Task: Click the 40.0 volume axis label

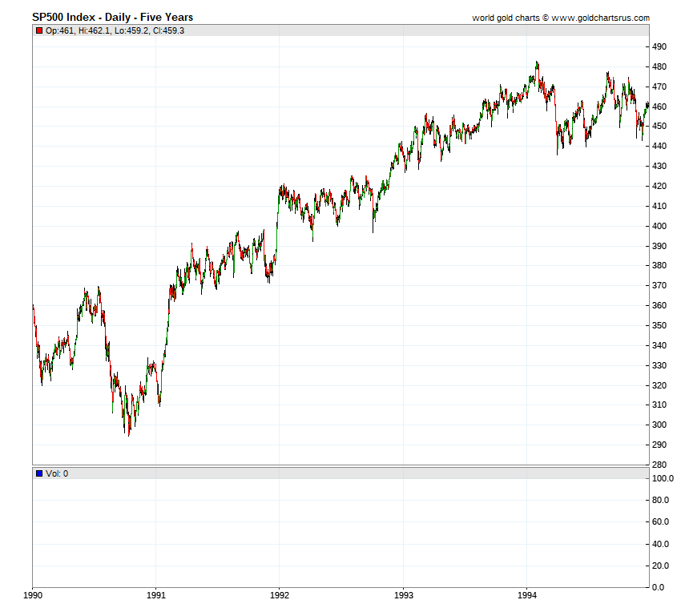Action: coord(661,545)
